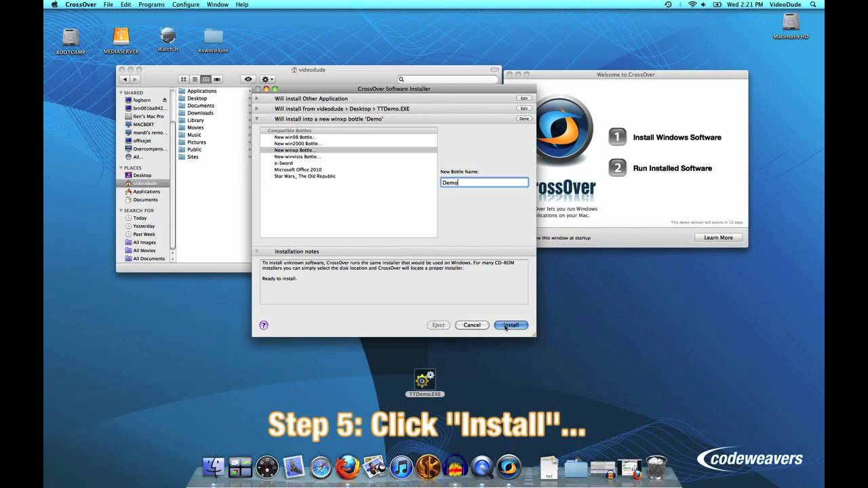Launch Dashboard from the Dock
Screen dimensions: 868x488
[267, 466]
